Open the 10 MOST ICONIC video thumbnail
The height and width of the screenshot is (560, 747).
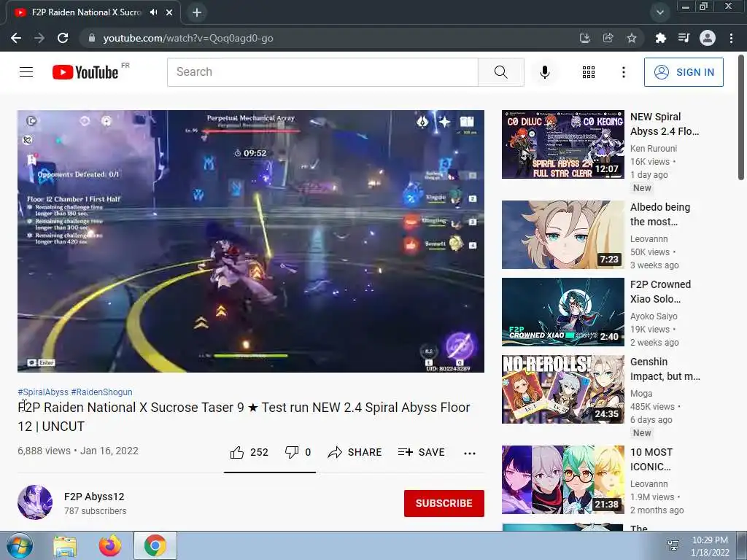pos(562,480)
